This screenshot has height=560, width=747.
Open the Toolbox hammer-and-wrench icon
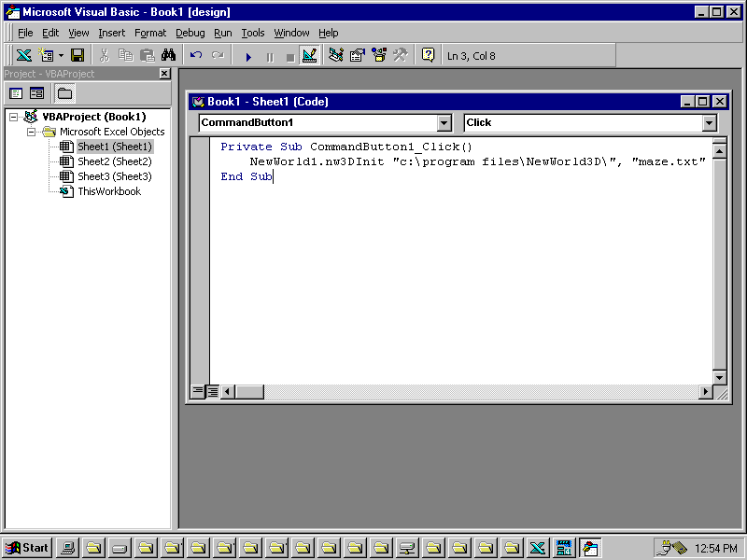click(401, 56)
